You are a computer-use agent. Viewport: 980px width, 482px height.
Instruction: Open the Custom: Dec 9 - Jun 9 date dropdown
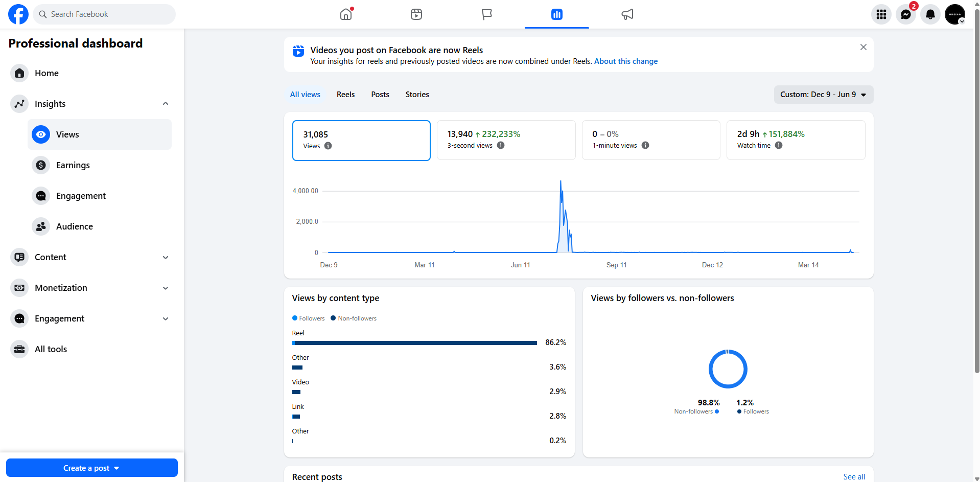tap(823, 95)
